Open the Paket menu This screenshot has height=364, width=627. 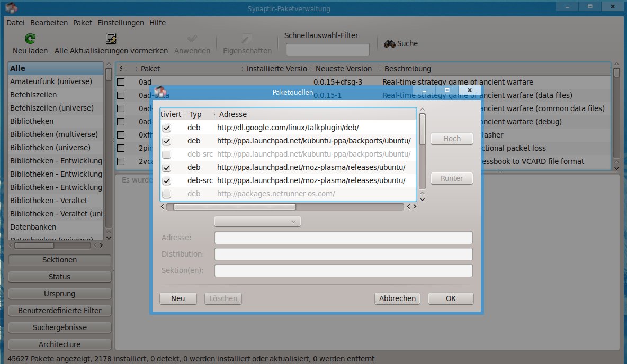(83, 23)
